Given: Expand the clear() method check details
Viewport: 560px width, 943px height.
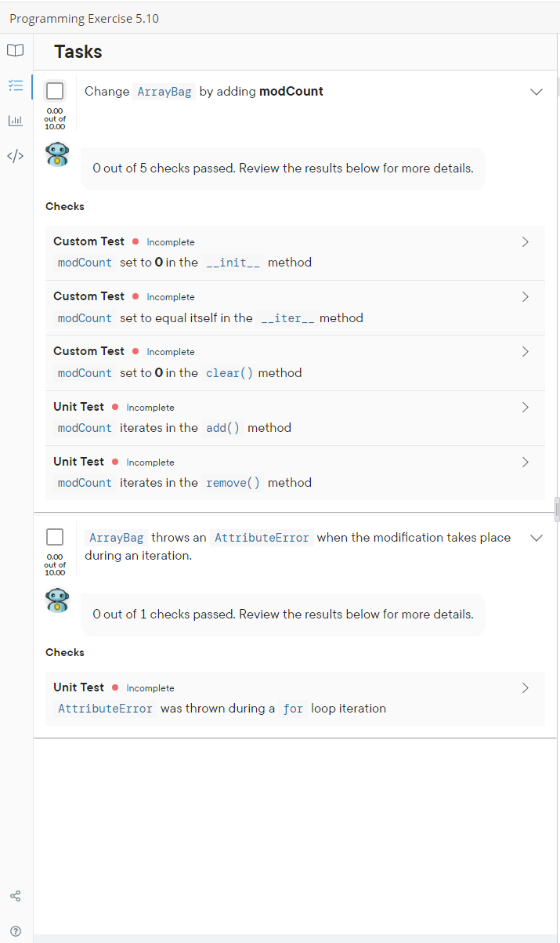Looking at the screenshot, I should click(x=525, y=351).
